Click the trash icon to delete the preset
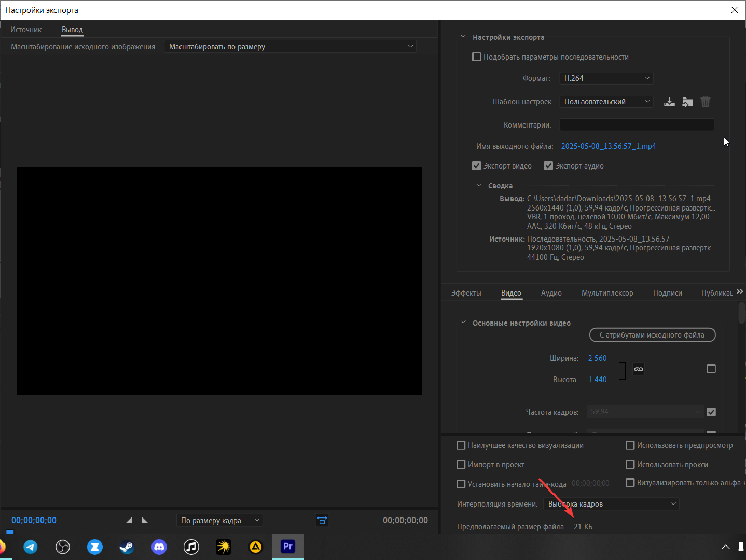 click(x=706, y=102)
